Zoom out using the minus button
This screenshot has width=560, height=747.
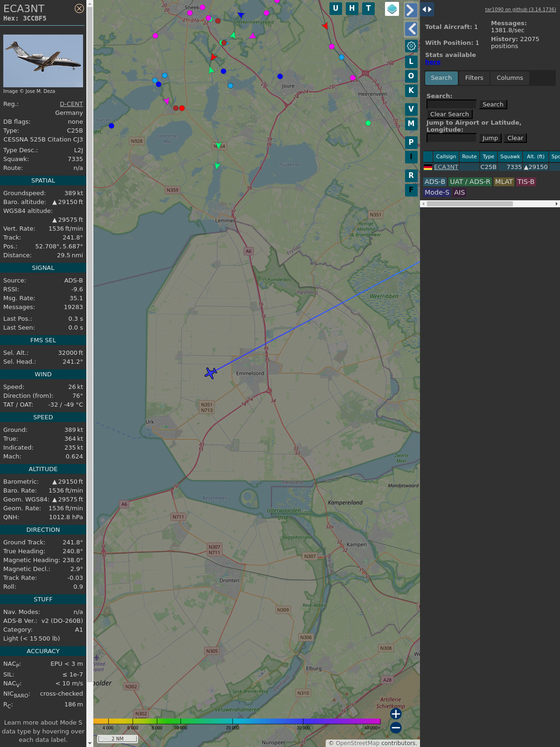pos(396,727)
